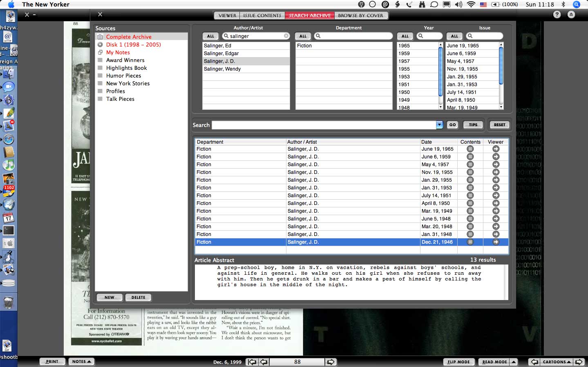Select Complete Archive source
The width and height of the screenshot is (588, 367).
[x=141, y=37]
